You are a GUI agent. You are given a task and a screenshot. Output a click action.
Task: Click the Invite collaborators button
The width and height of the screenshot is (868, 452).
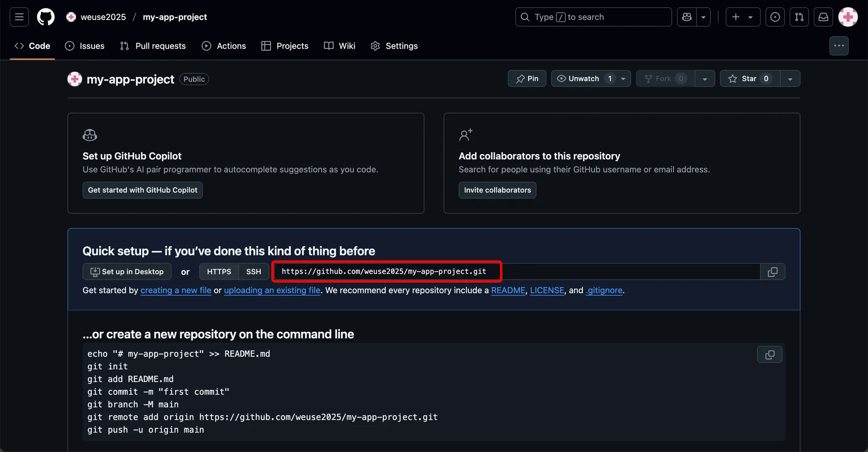coord(497,190)
